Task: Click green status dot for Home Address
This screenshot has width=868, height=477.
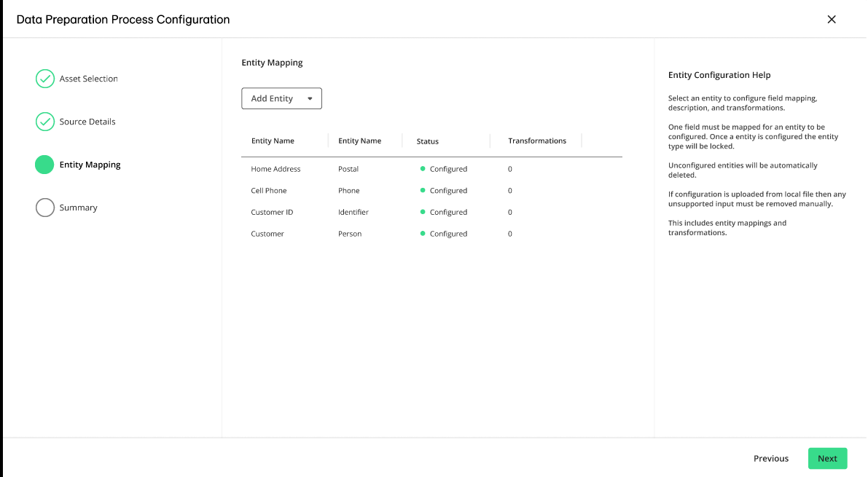Action: (x=423, y=169)
